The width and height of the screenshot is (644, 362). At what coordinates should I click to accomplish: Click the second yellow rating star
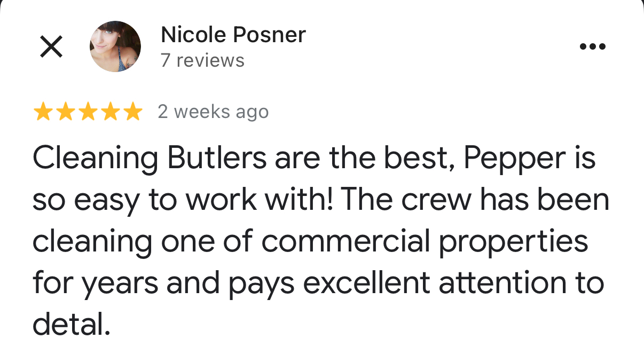click(x=66, y=112)
